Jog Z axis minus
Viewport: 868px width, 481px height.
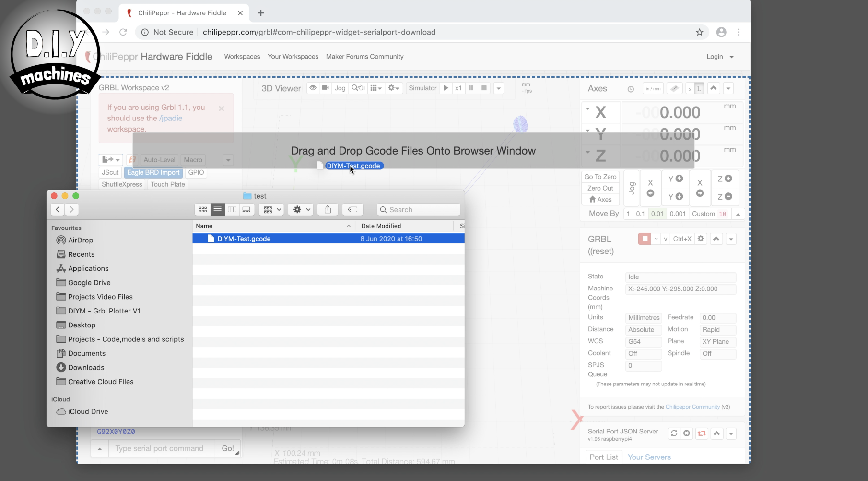point(725,196)
